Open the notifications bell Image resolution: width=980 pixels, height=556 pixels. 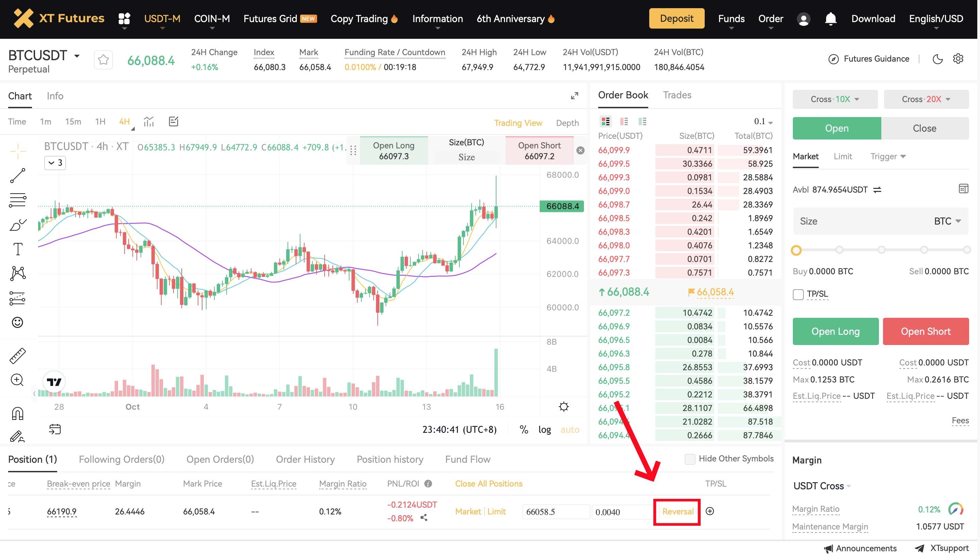point(830,19)
